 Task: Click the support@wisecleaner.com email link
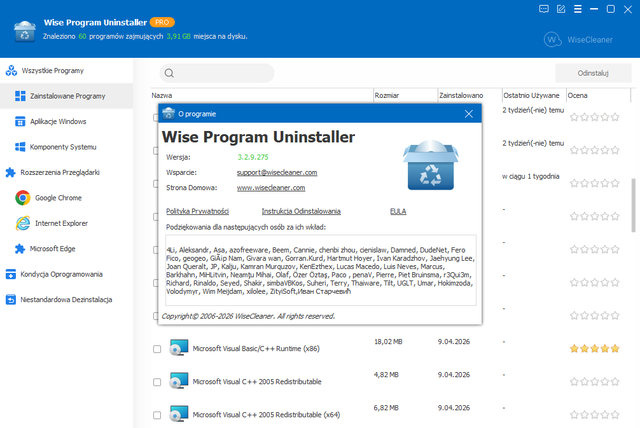click(x=277, y=173)
